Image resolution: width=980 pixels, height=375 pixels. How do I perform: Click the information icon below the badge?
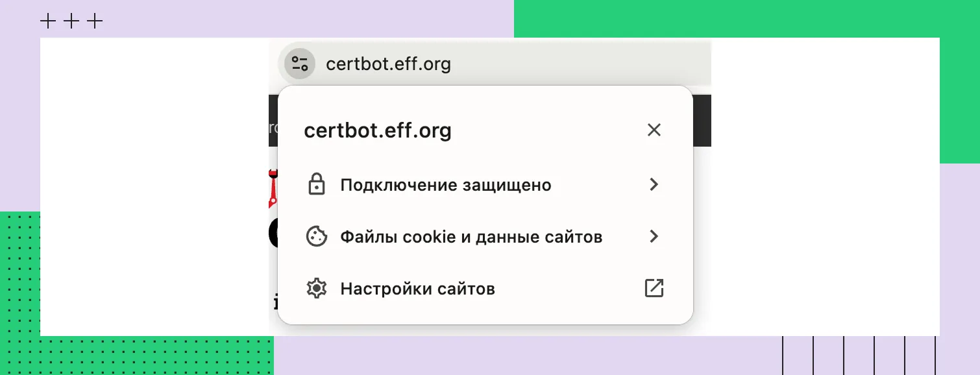[x=275, y=302]
